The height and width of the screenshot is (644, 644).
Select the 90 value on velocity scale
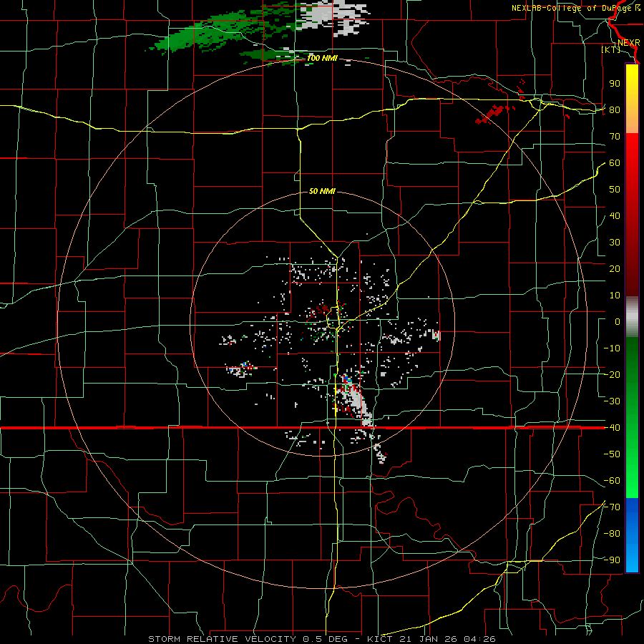[615, 84]
